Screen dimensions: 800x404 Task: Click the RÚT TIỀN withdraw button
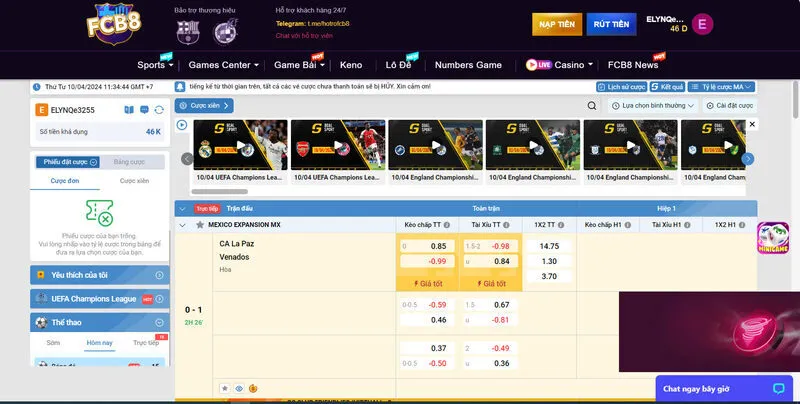(x=612, y=23)
